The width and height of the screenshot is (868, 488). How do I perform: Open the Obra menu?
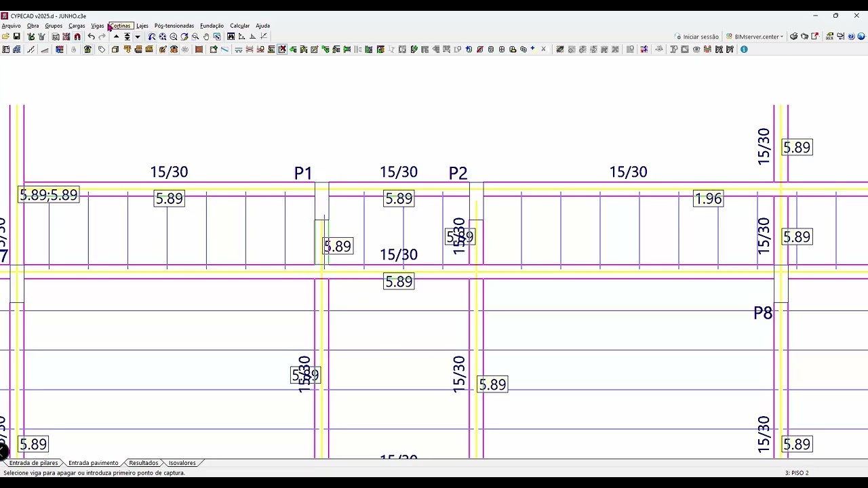pyautogui.click(x=33, y=26)
